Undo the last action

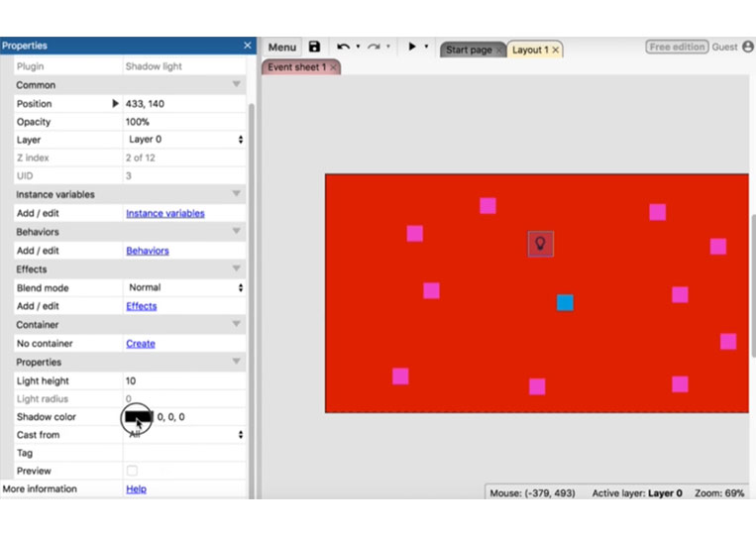click(343, 47)
